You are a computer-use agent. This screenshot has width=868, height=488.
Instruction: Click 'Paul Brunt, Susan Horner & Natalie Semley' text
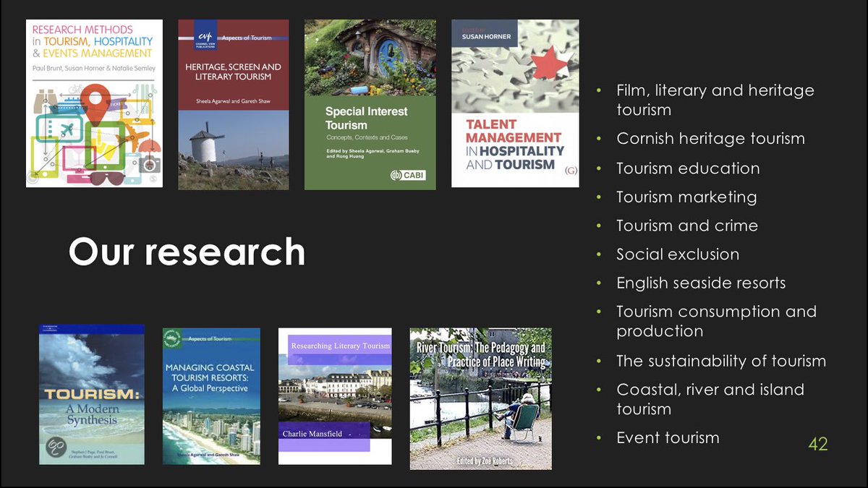tap(94, 69)
